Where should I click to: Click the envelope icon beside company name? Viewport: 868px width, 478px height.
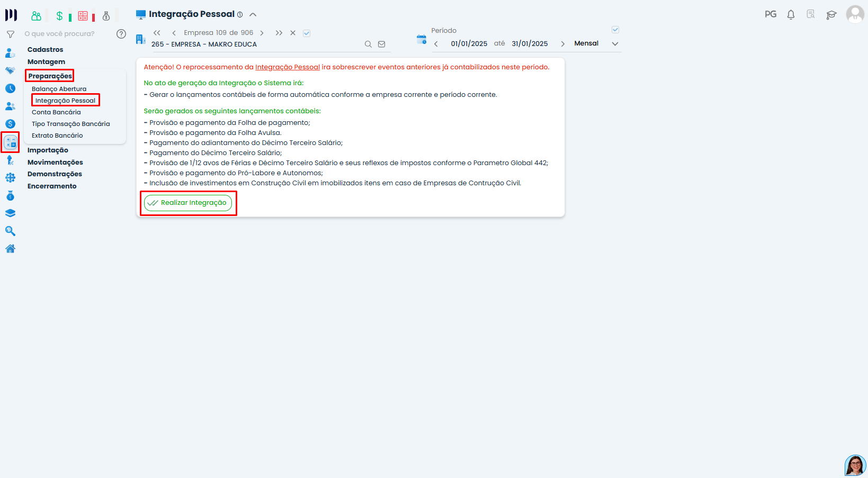pos(381,44)
